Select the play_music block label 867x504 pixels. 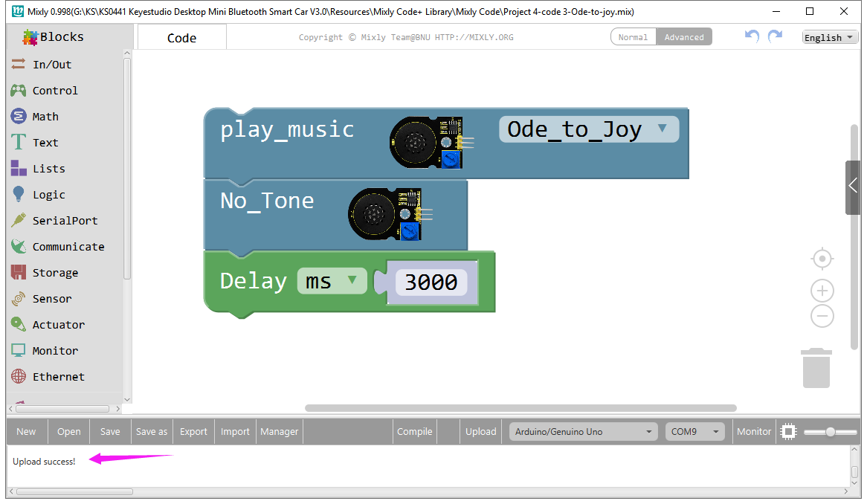pyautogui.click(x=287, y=130)
